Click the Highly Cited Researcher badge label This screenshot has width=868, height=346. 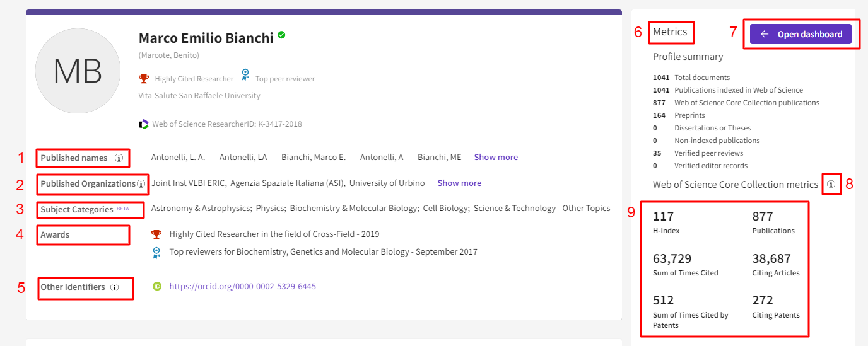coord(194,79)
